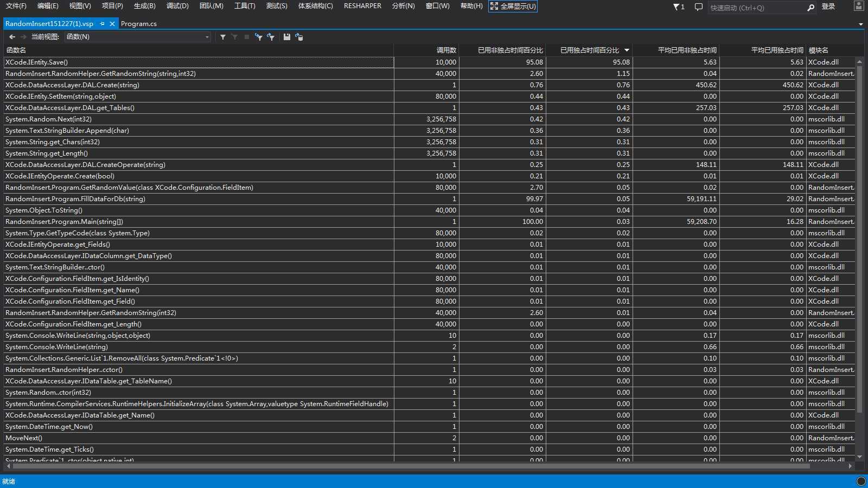Click the white filter funnel icon in toolbar

223,37
